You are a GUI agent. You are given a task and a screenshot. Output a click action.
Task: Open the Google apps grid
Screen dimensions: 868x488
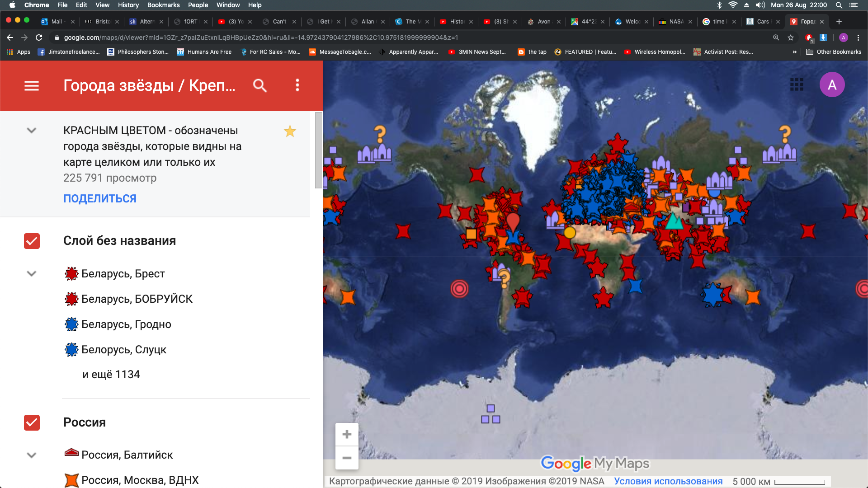point(797,84)
